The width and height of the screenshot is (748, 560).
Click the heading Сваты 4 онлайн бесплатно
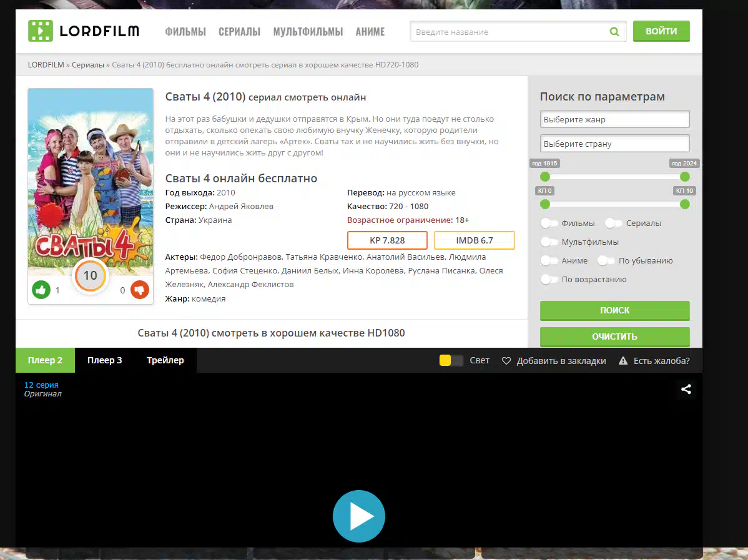[x=241, y=179]
